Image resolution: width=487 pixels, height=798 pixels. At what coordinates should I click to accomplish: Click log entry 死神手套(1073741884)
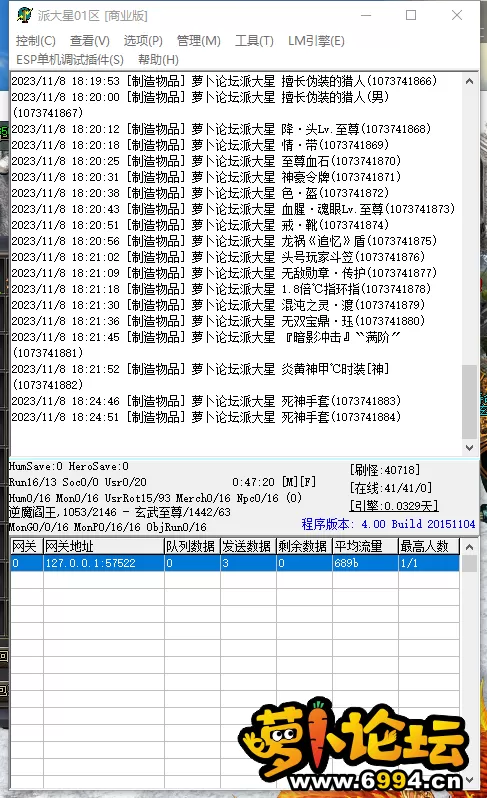[206, 417]
